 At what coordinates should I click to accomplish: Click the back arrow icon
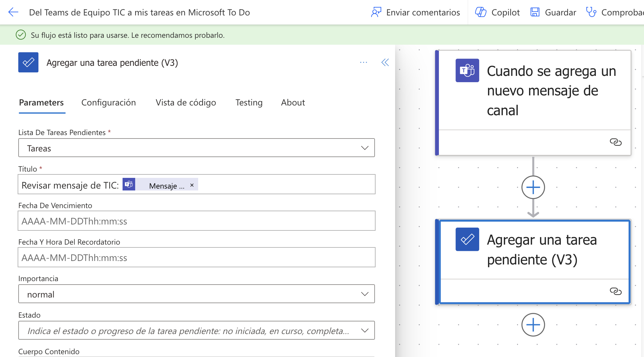[x=13, y=12]
